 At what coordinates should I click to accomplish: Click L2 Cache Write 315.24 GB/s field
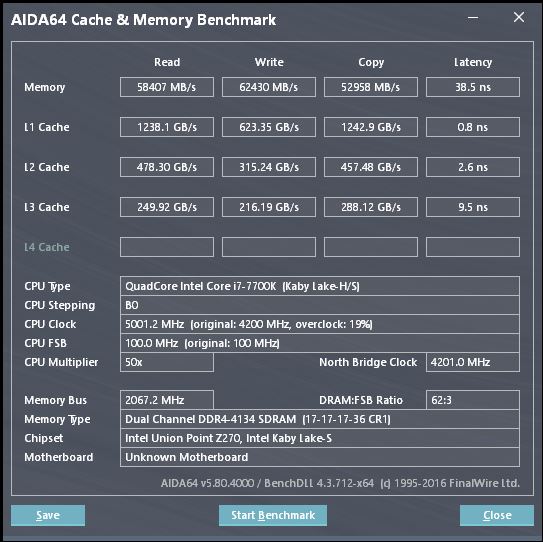tap(269, 167)
